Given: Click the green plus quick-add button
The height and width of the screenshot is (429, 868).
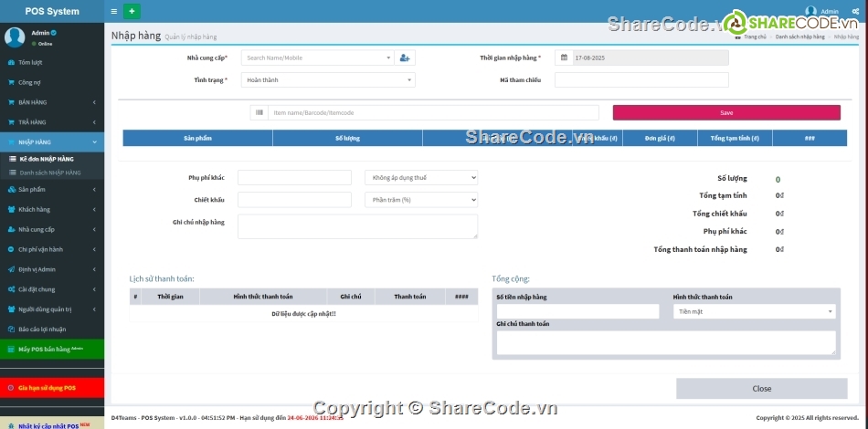Looking at the screenshot, I should pyautogui.click(x=132, y=11).
